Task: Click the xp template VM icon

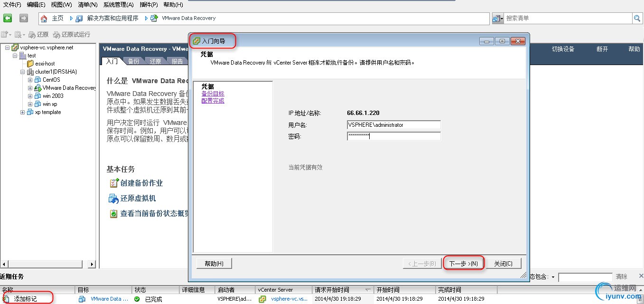Action: point(30,112)
